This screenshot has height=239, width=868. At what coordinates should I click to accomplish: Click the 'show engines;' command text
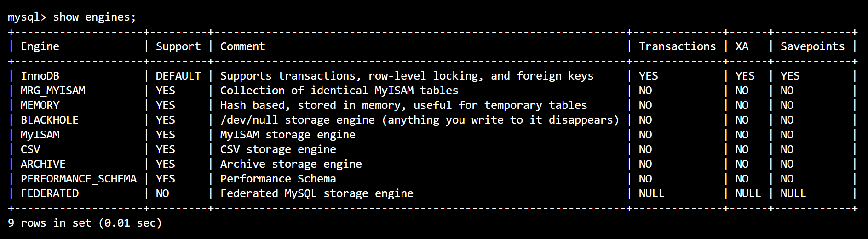click(94, 17)
